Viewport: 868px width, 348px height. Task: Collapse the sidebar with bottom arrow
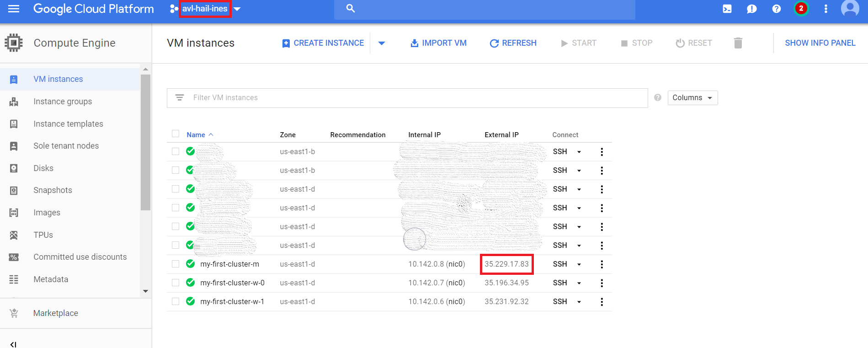pos(13,344)
